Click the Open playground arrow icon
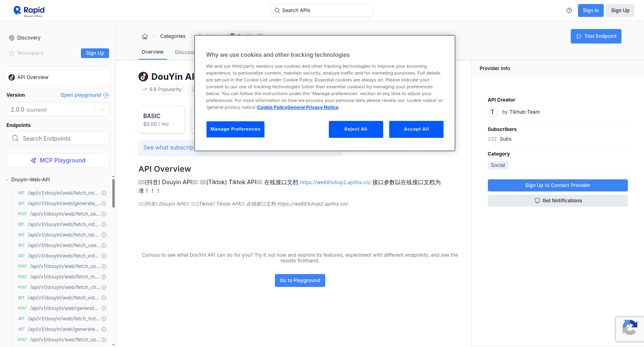The height and width of the screenshot is (347, 644). [106, 95]
